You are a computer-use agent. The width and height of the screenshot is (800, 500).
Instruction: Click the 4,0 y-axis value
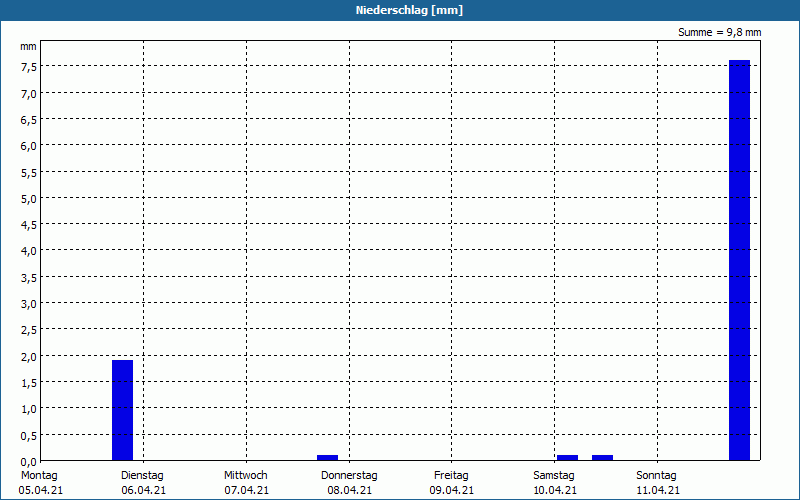tap(29, 252)
